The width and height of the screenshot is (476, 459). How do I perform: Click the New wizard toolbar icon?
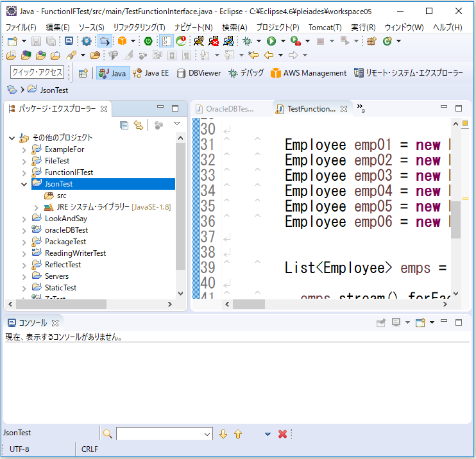[x=12, y=41]
